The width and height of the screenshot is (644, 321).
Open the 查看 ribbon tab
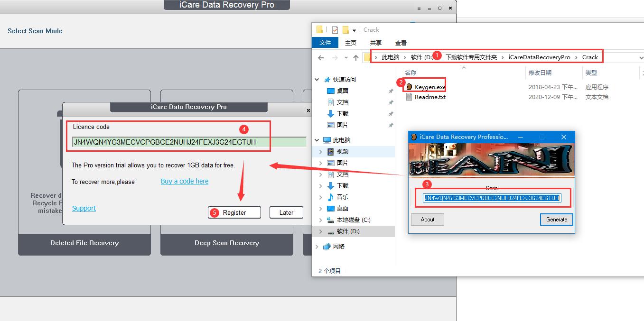click(x=401, y=43)
